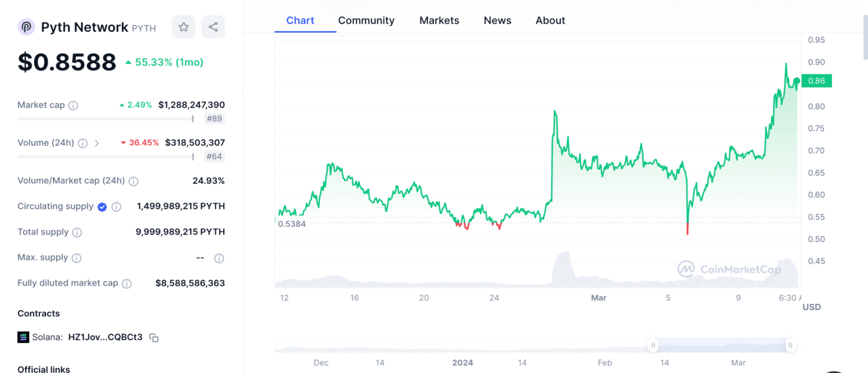Select the News tab
868x373 pixels.
click(x=497, y=20)
